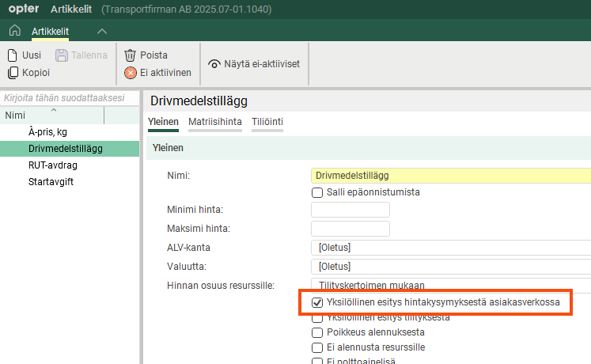
Task: Click the opter logo
Action: 24,9
